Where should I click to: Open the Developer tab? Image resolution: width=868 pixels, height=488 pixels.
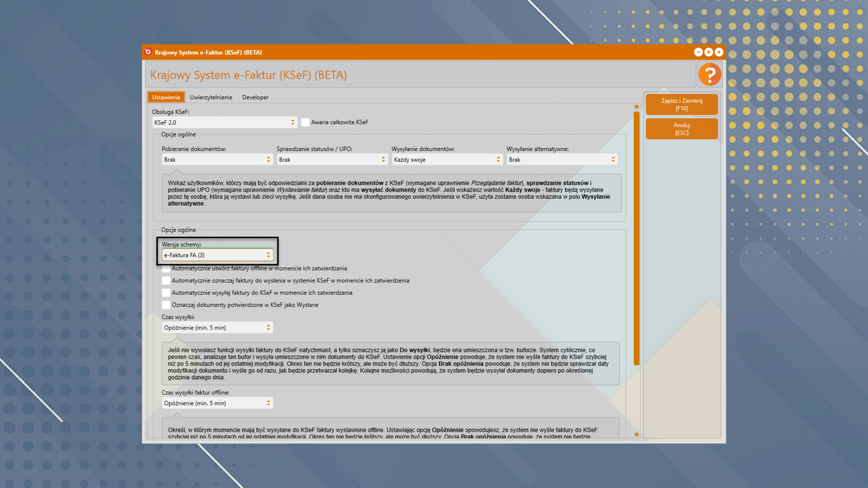click(255, 97)
